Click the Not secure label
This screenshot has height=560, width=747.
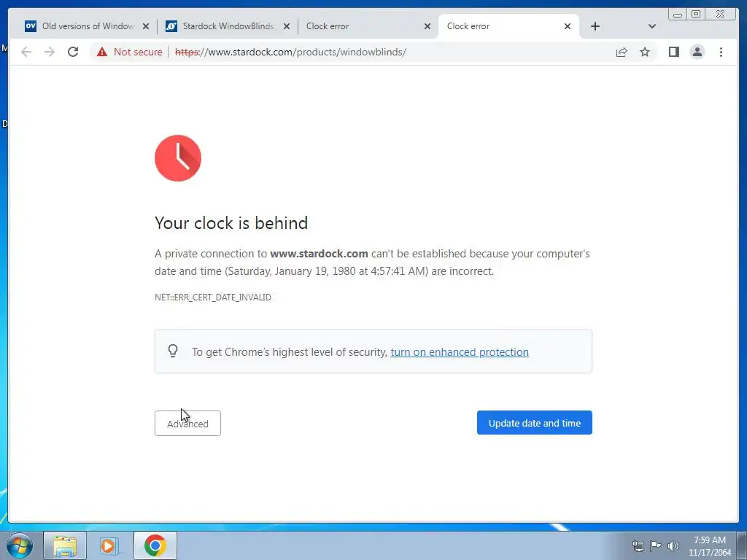coord(138,52)
